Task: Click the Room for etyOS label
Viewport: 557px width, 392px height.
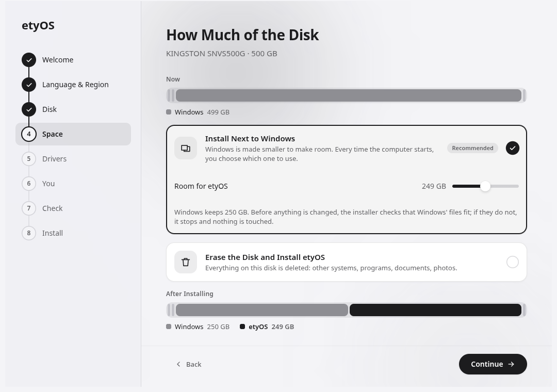Action: [201, 186]
